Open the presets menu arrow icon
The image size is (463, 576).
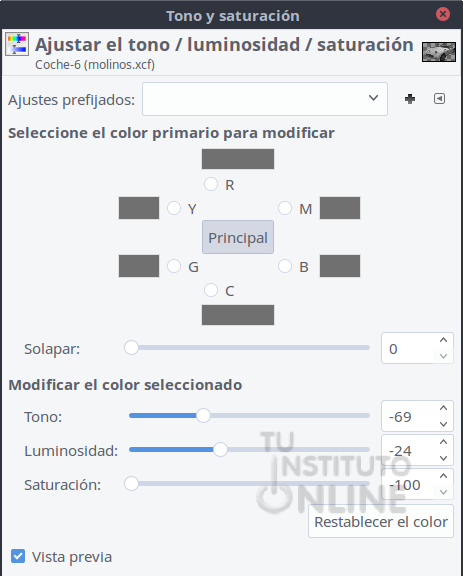tap(439, 99)
